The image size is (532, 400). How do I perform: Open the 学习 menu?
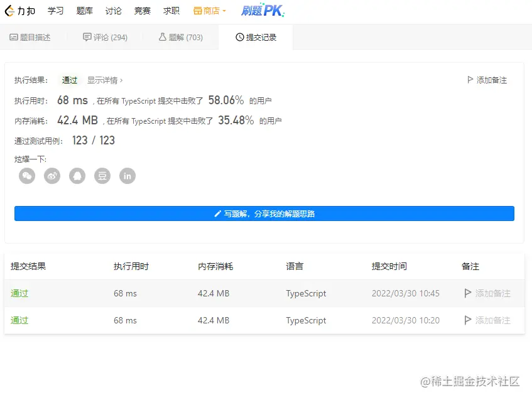55,11
